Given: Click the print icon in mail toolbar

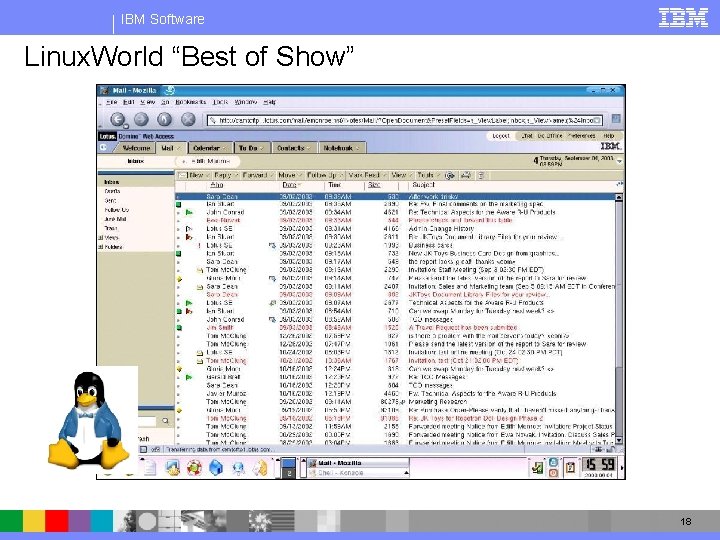Looking at the screenshot, I should [466, 175].
